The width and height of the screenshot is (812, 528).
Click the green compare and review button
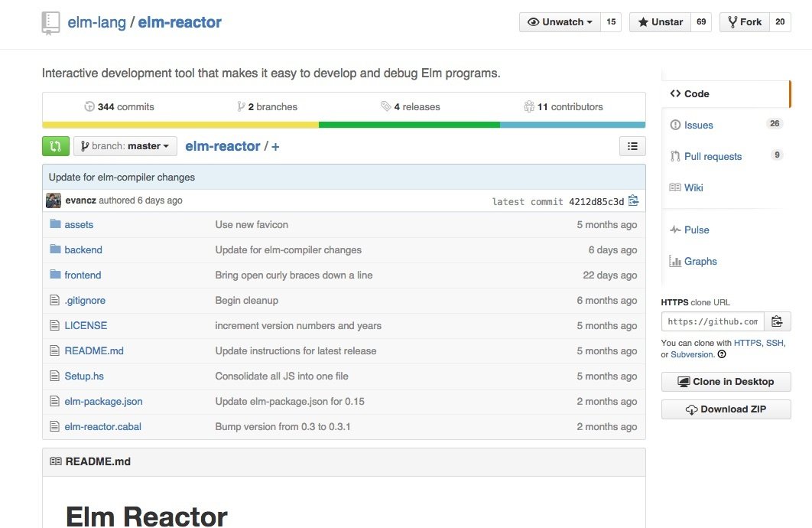55,146
